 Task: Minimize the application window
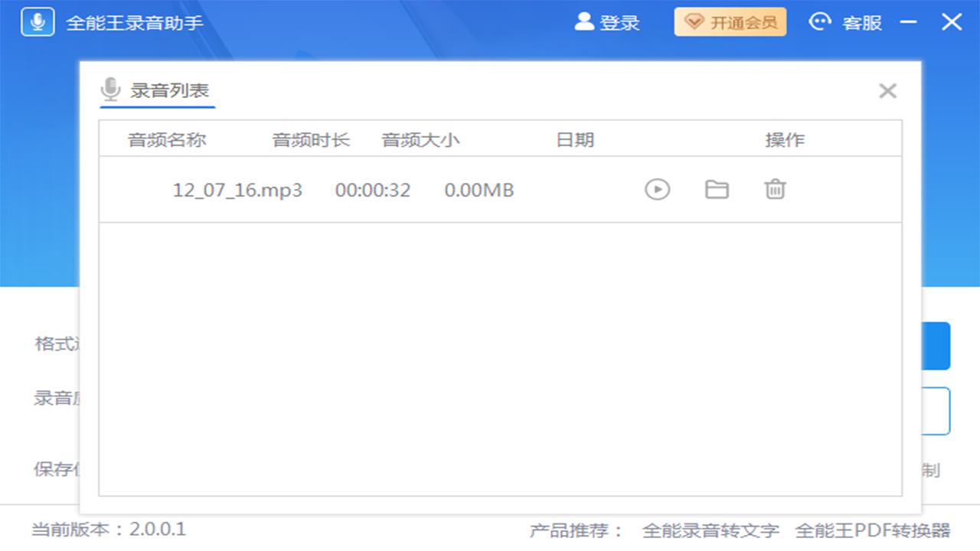[906, 21]
